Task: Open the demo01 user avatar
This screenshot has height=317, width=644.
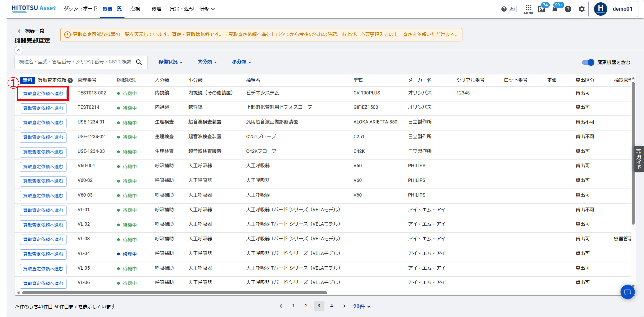Action: coord(601,9)
